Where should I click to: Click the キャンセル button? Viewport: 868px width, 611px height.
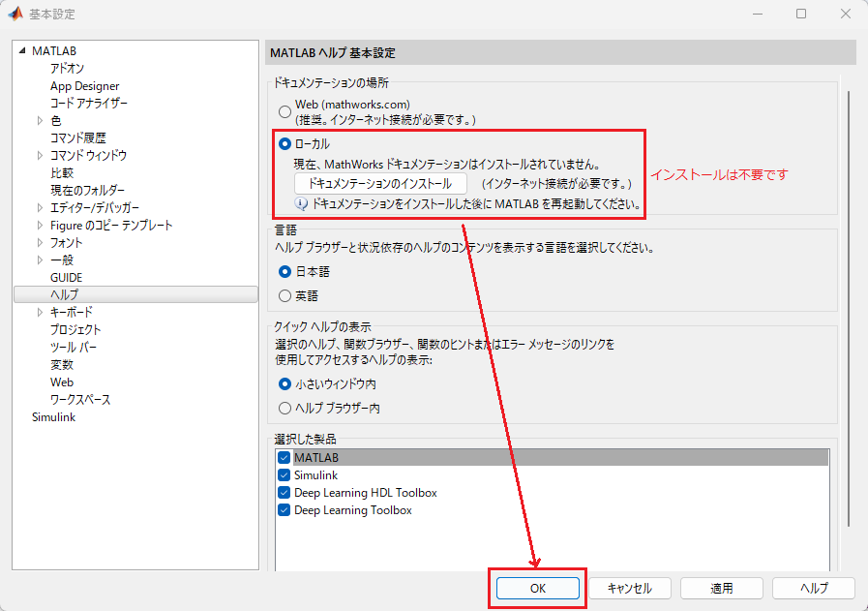pyautogui.click(x=630, y=589)
